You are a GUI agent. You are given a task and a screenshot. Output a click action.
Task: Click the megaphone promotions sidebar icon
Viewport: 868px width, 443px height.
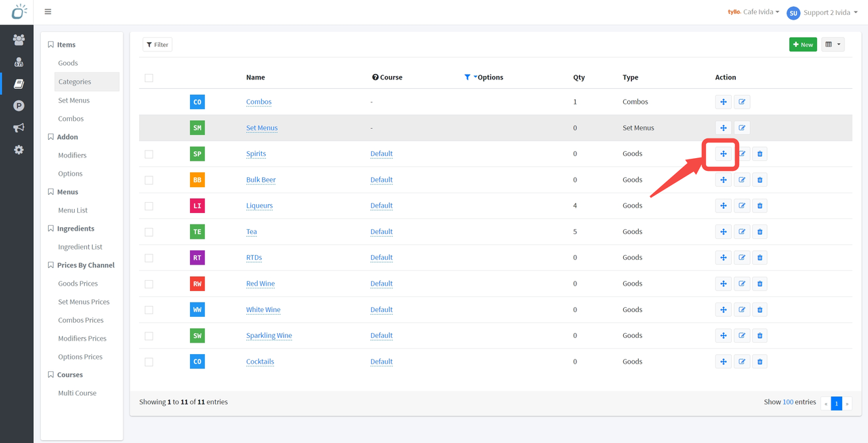point(18,128)
